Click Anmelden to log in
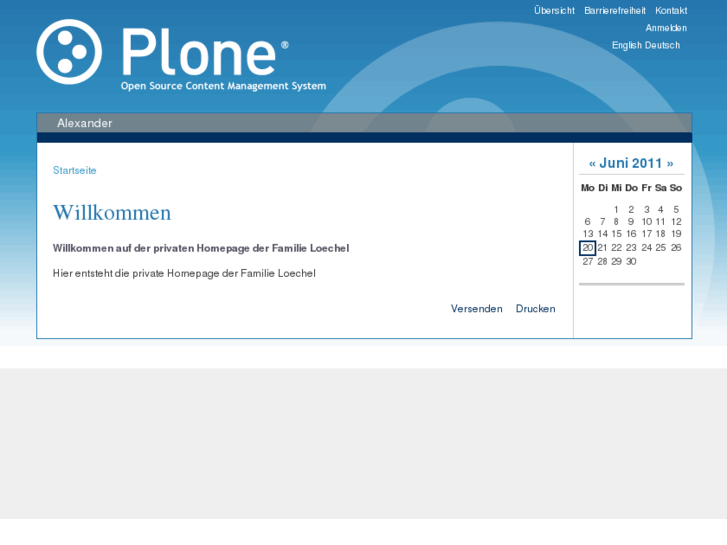The height and width of the screenshot is (545, 727). 666,28
